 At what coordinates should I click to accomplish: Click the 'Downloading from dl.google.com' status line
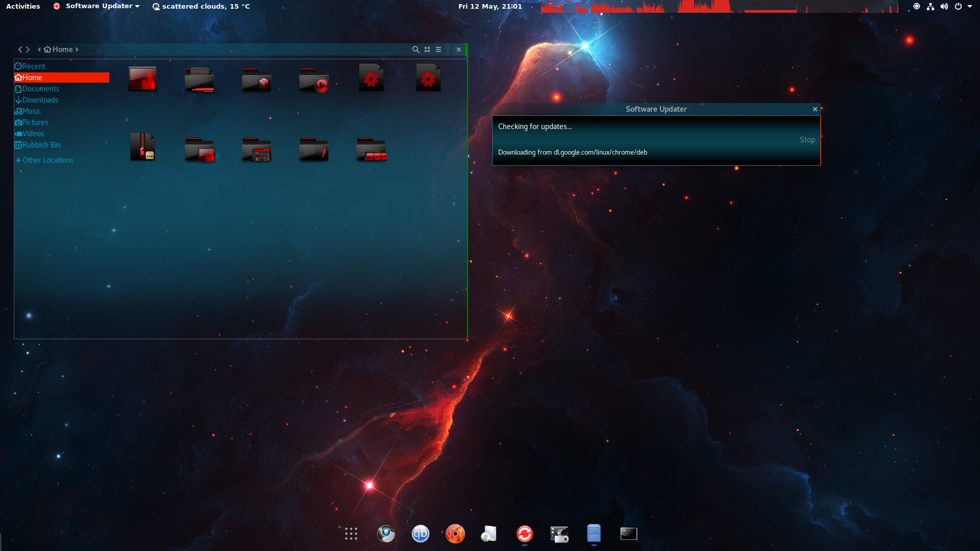point(573,153)
